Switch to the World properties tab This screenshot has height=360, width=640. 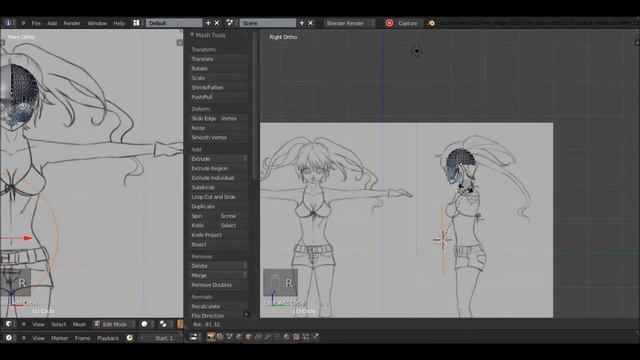[239, 337]
